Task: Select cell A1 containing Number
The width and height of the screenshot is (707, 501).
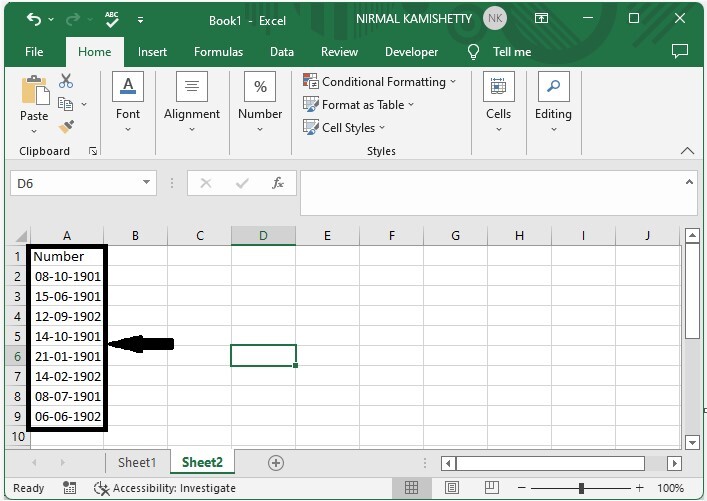Action: [67, 256]
